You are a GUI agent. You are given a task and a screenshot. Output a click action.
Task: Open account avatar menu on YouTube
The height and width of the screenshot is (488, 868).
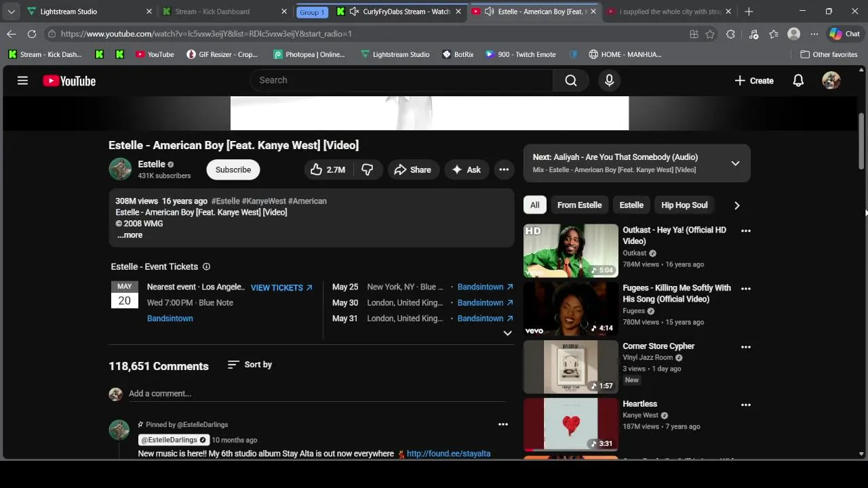point(831,81)
